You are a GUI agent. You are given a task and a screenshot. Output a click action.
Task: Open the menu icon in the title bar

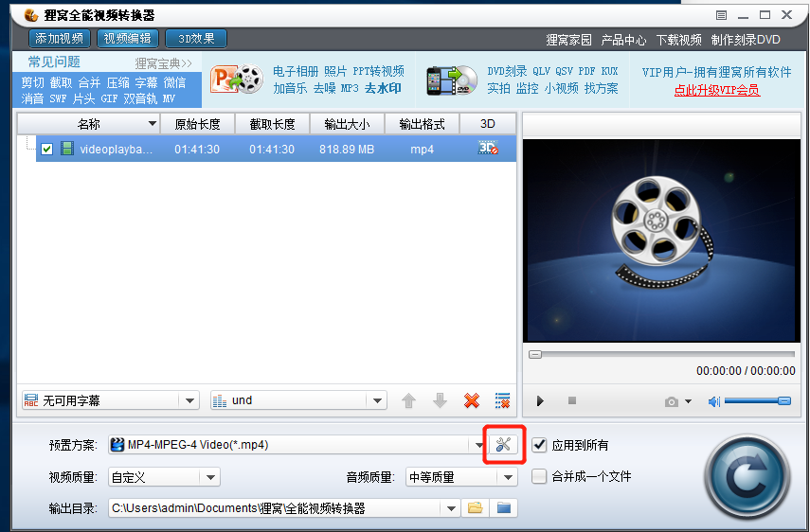tap(721, 15)
